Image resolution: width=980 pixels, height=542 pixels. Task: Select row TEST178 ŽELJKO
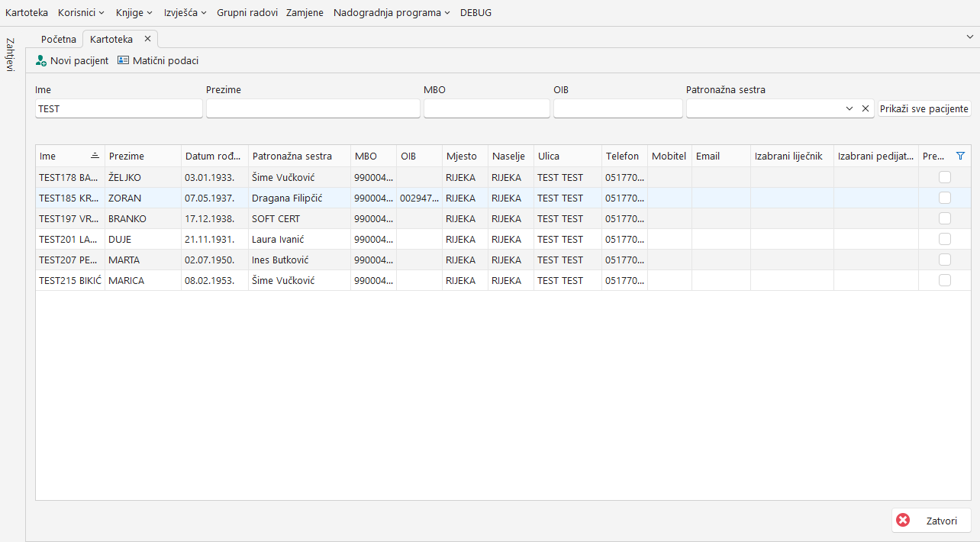pyautogui.click(x=503, y=177)
